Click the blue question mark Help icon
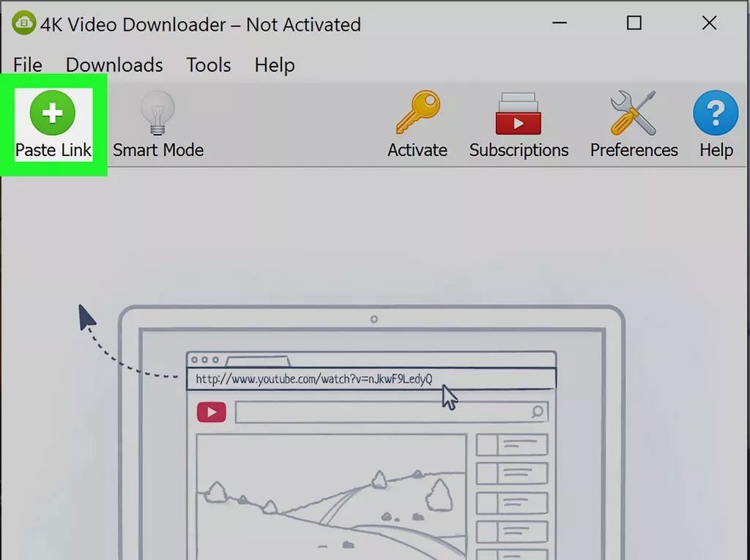This screenshot has width=750, height=560. (715, 113)
